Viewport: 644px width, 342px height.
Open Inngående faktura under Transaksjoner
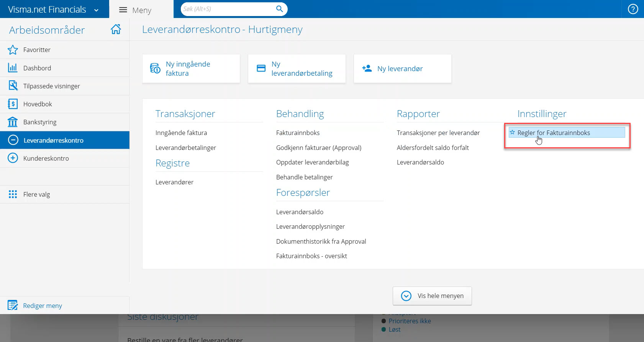point(181,133)
